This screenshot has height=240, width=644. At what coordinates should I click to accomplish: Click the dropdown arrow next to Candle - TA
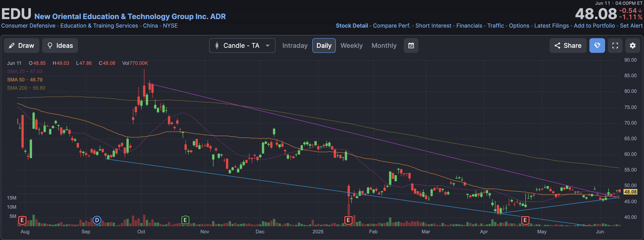pyautogui.click(x=267, y=46)
